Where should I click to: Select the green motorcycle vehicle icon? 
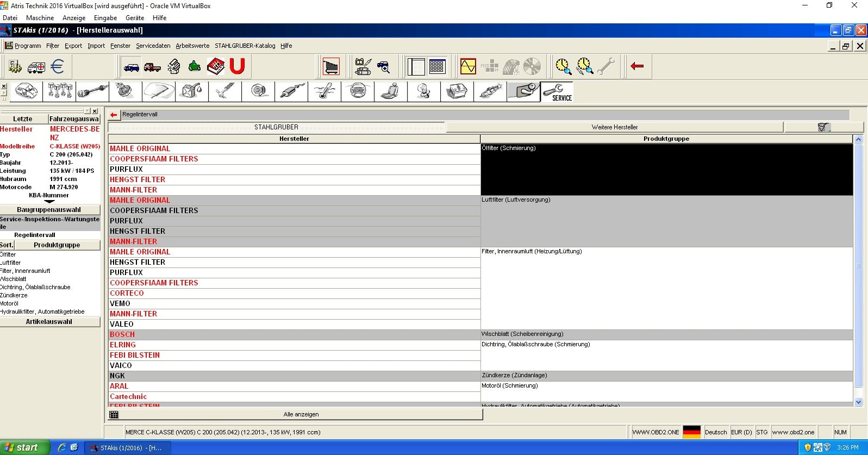(x=195, y=67)
